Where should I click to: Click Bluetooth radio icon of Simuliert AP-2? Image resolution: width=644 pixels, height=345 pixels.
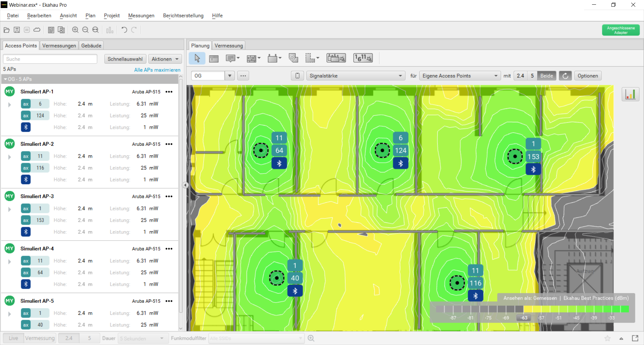coord(26,180)
